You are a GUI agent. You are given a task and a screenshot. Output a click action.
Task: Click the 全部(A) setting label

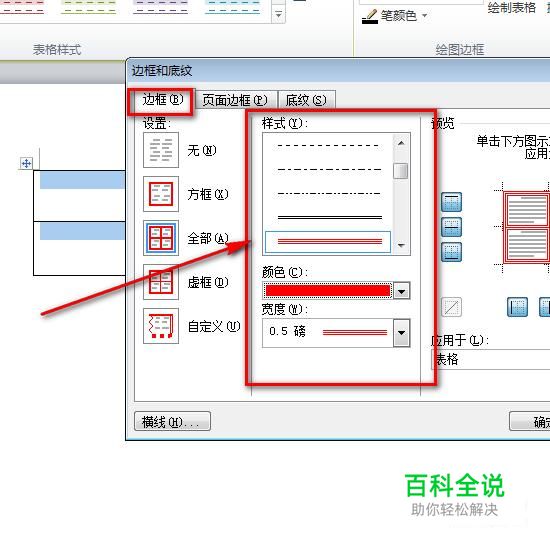208,239
